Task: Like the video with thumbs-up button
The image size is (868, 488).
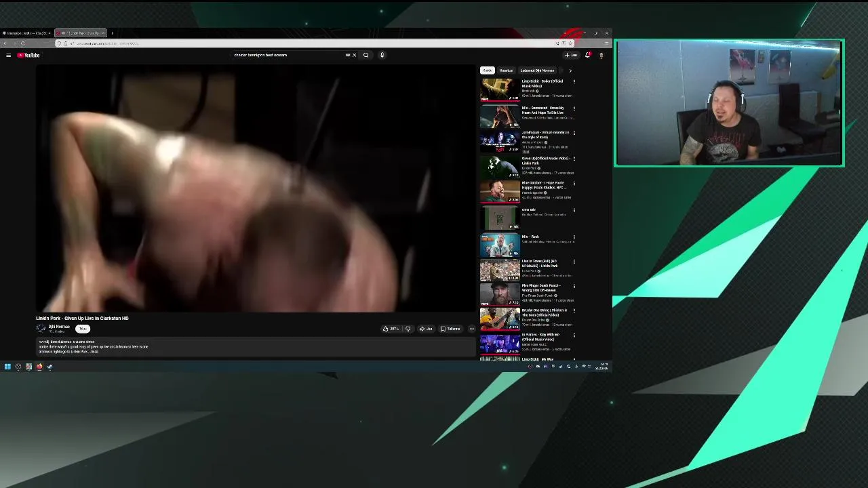Action: [391, 329]
